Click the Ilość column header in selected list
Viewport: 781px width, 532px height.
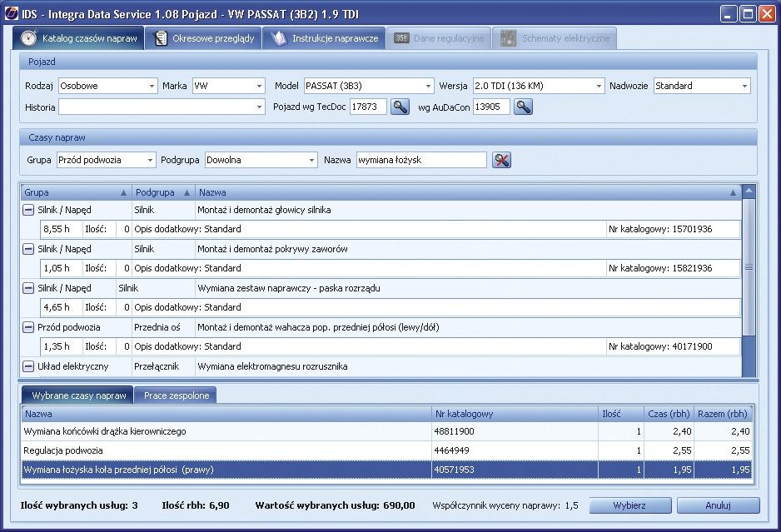coord(621,414)
